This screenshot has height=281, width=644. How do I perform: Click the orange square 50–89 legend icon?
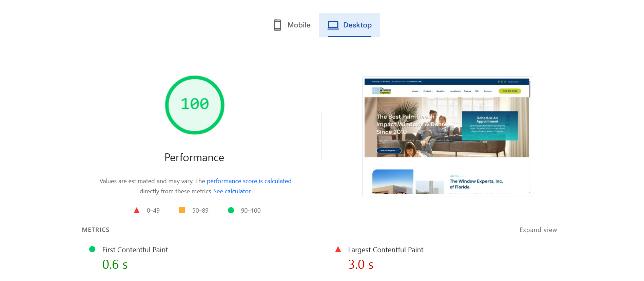(182, 210)
